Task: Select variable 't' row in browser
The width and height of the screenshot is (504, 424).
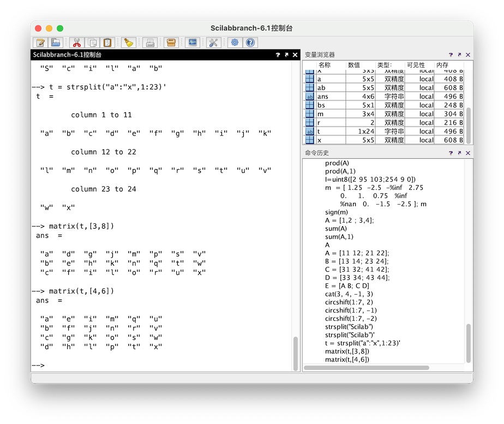Action: pos(320,132)
